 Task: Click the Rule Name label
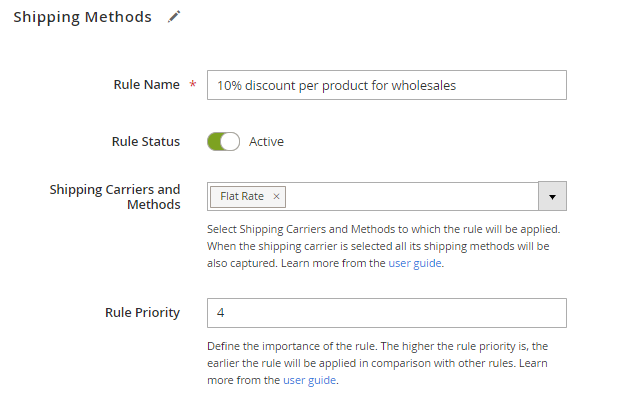(x=146, y=85)
